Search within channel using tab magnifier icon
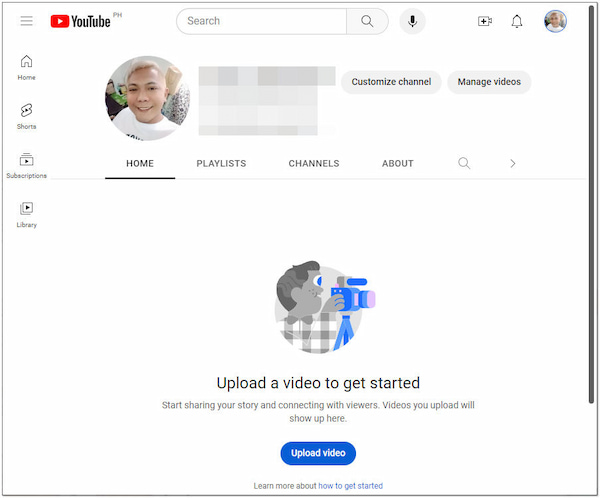Screen dimensions: 600x498 coord(464,163)
